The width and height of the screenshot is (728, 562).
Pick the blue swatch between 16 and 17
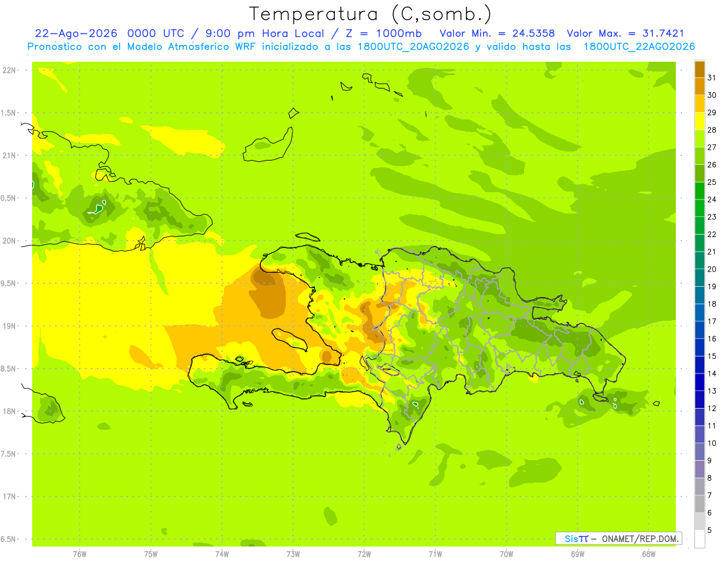699,330
